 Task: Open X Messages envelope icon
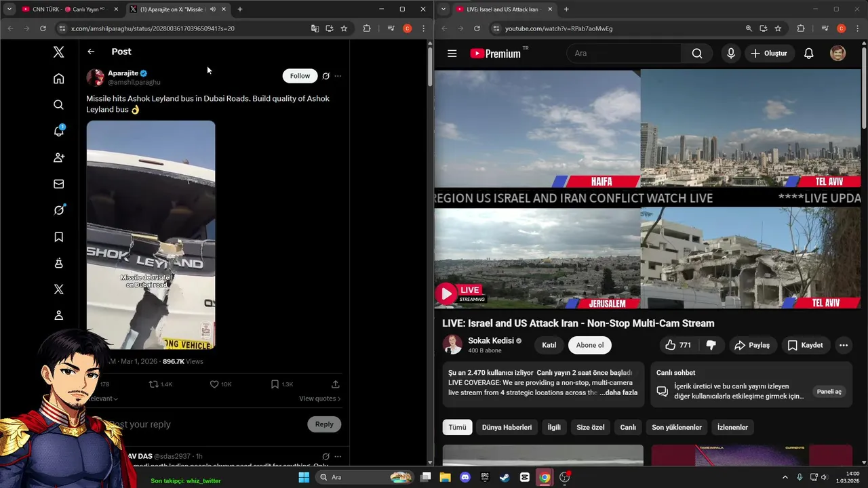(59, 184)
